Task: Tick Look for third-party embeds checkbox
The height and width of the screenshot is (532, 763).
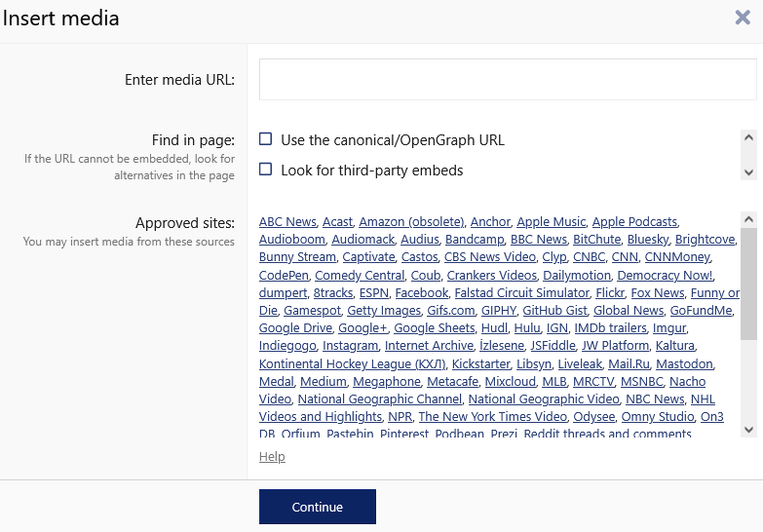Action: tap(265, 170)
